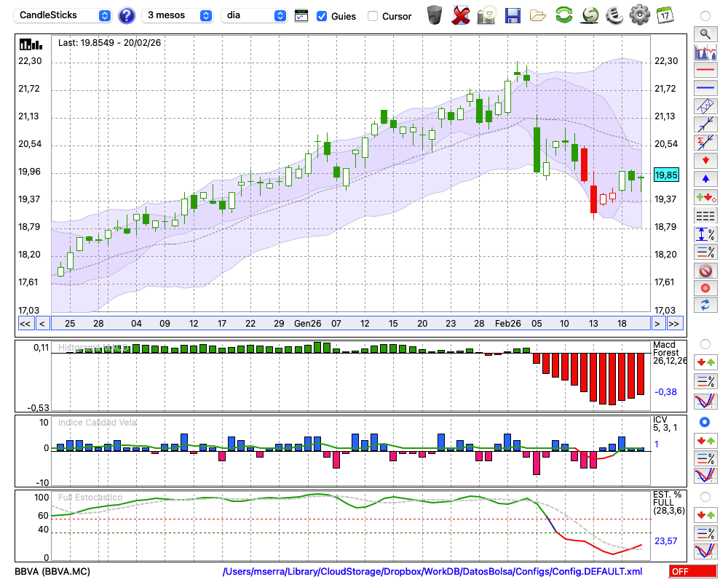728x582 pixels.
Task: Click the 23,57 stochastic value
Action: coord(666,541)
